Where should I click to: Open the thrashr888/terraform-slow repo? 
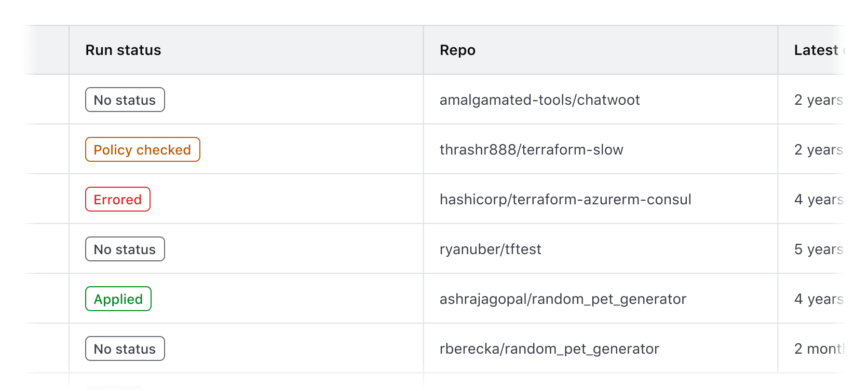click(531, 150)
